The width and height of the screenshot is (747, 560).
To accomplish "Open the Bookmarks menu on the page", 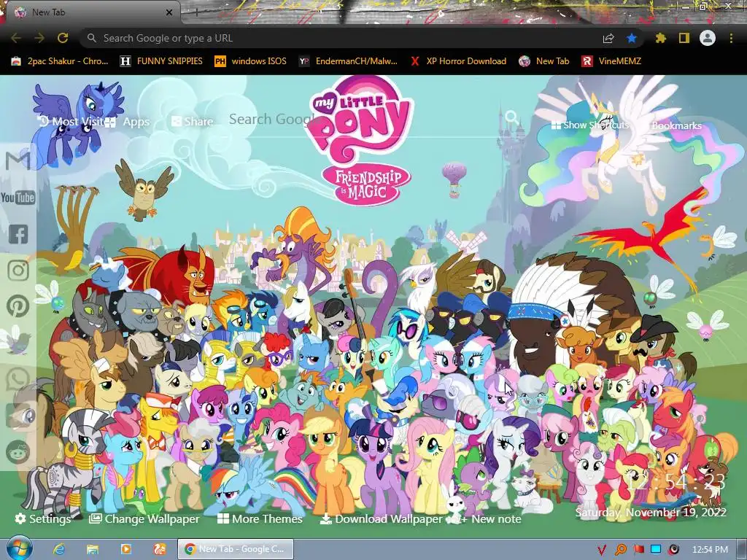I will coord(676,125).
